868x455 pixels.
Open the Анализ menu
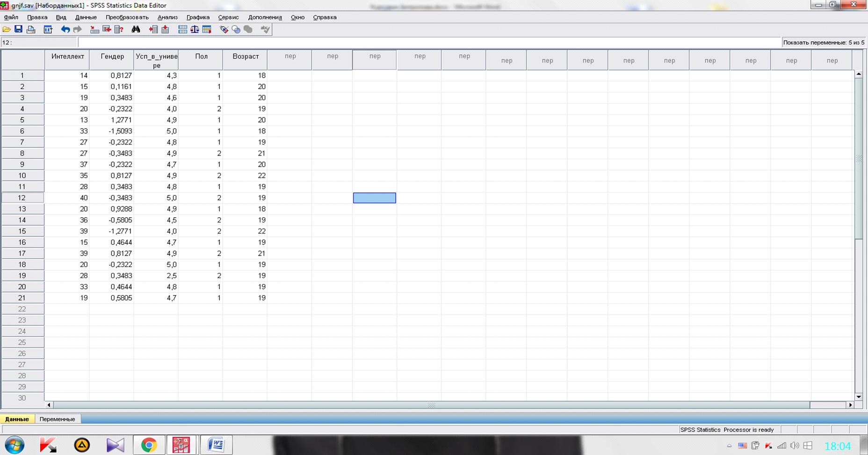tap(167, 17)
